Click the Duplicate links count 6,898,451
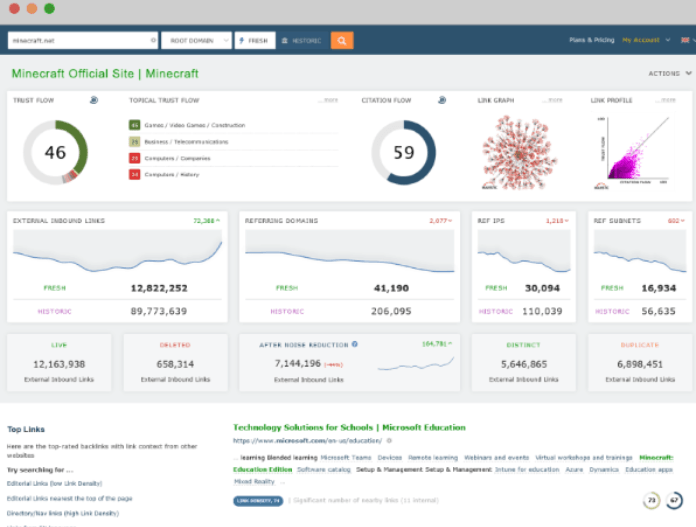696x527 pixels. point(640,364)
